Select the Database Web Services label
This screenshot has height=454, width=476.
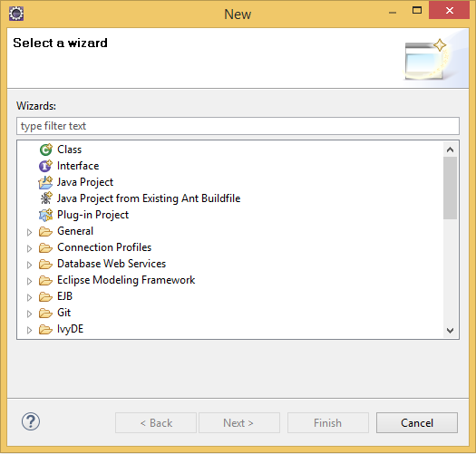[x=112, y=264]
